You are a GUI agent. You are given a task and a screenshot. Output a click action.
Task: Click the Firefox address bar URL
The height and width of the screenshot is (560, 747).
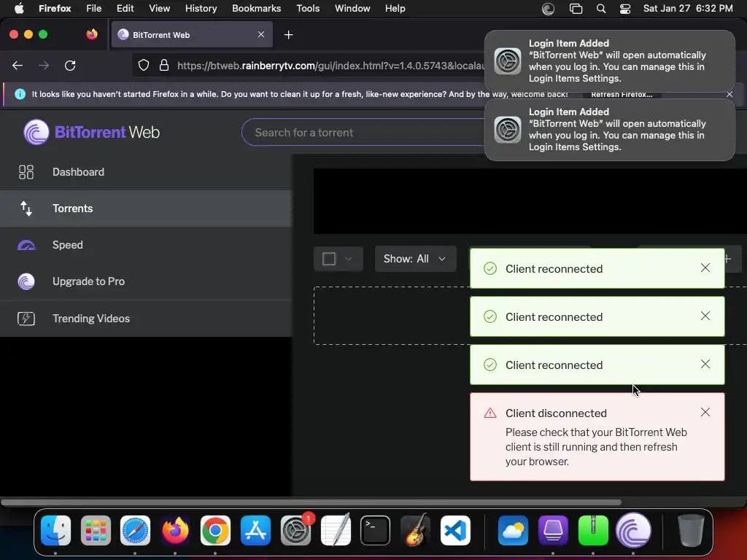pyautogui.click(x=330, y=66)
